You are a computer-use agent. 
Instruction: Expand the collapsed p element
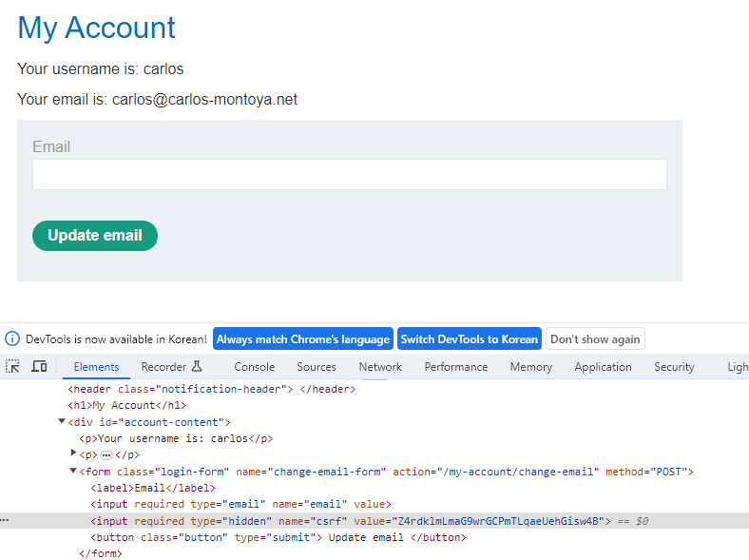[73, 452]
